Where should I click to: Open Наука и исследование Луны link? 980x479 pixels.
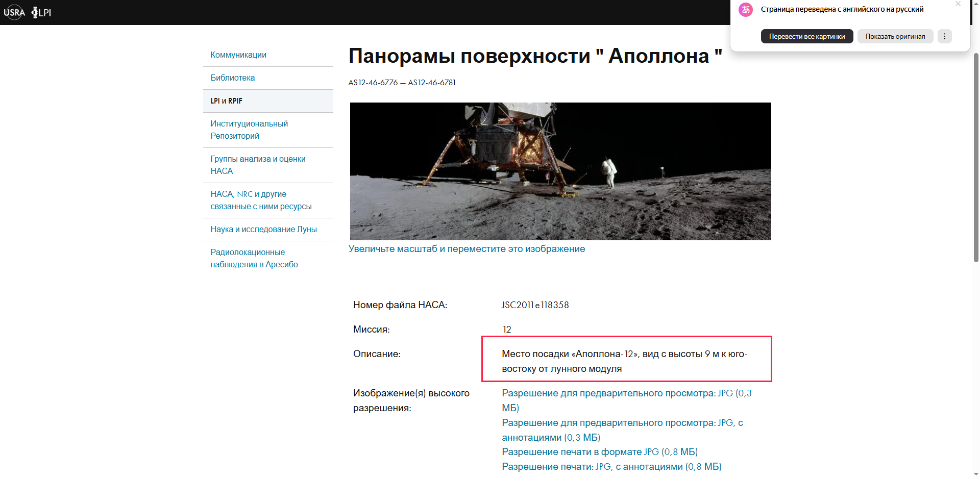point(263,230)
